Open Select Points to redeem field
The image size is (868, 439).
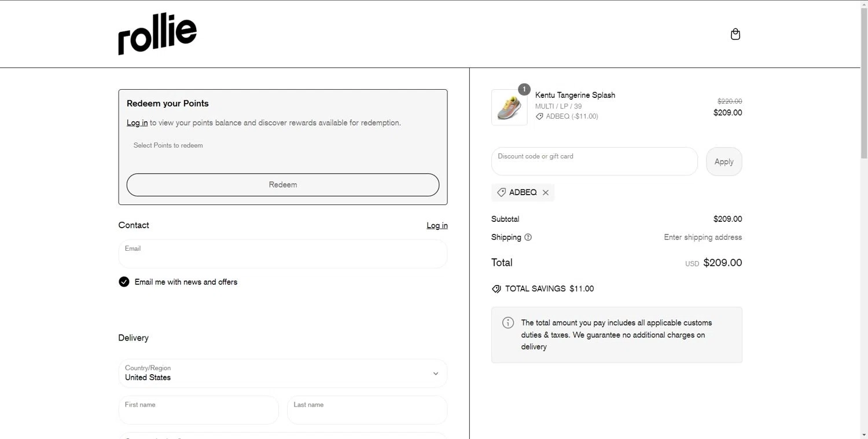click(283, 151)
